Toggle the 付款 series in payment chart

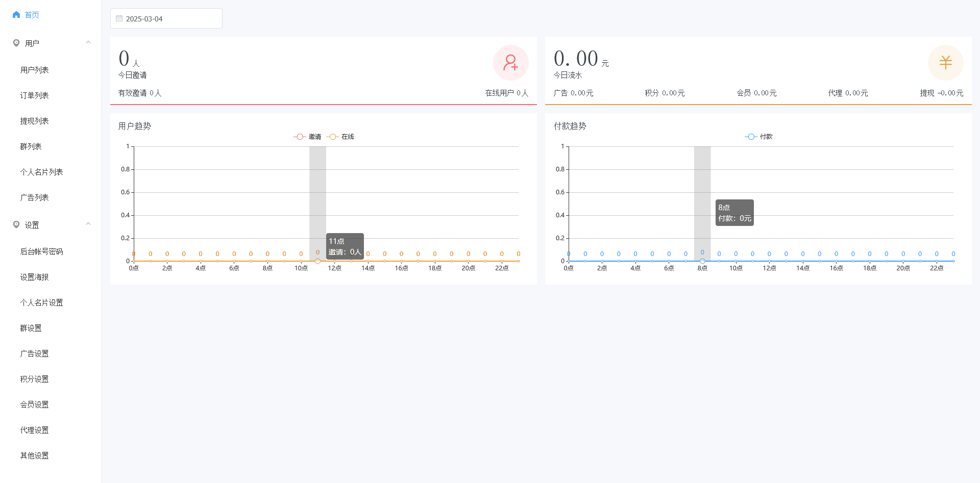click(759, 137)
